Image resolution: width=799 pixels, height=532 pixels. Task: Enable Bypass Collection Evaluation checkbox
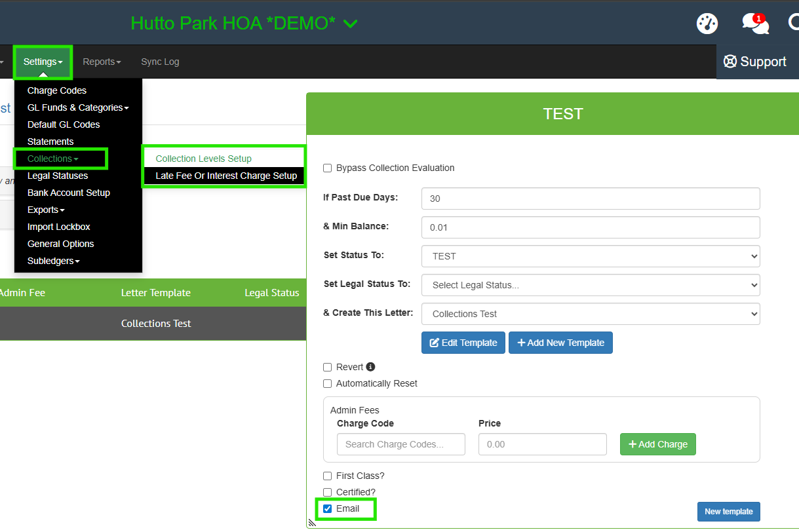tap(328, 168)
